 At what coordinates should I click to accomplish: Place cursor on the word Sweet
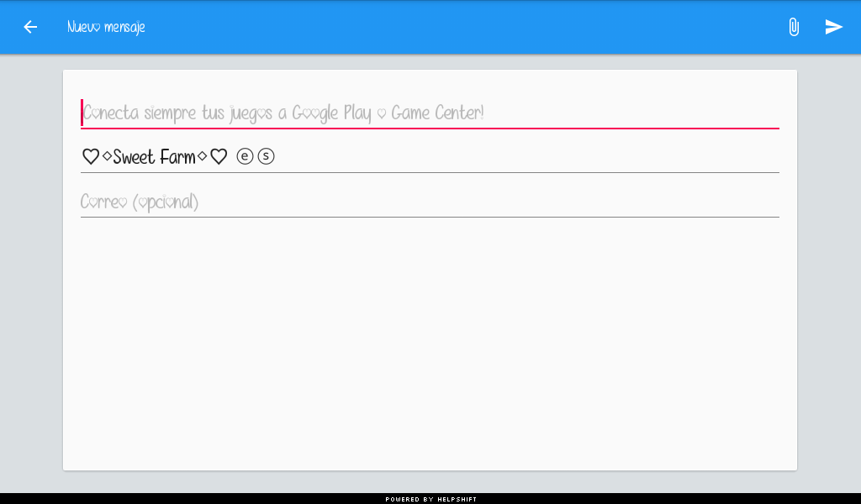(134, 157)
